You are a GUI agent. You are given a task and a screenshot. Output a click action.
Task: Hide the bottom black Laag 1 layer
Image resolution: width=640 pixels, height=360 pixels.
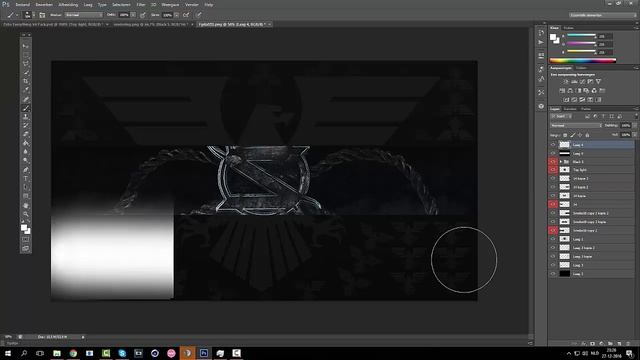point(553,274)
